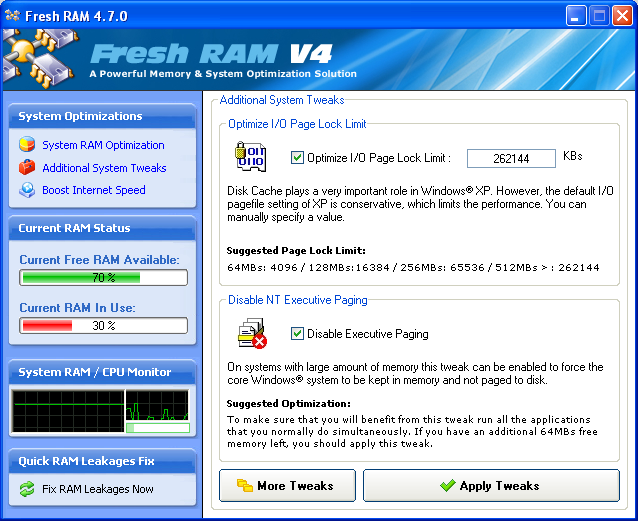Click the Quick RAM Leakages Fix header

[102, 461]
